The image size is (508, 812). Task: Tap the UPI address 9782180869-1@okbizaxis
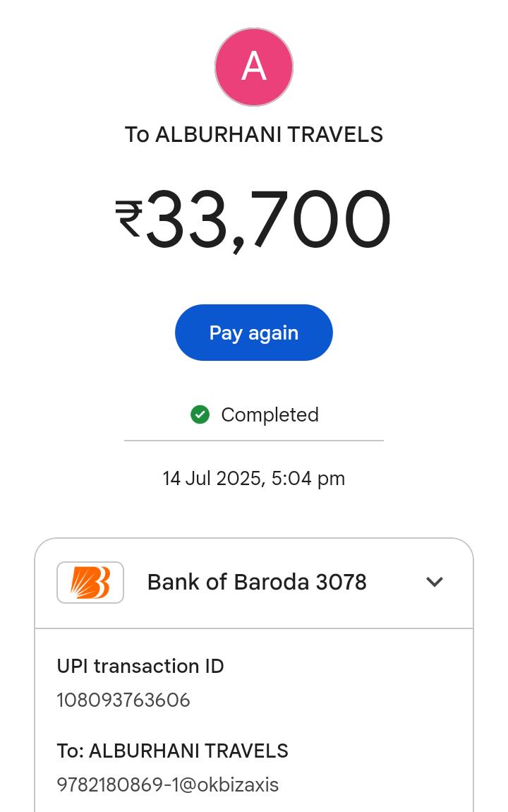coord(168,785)
